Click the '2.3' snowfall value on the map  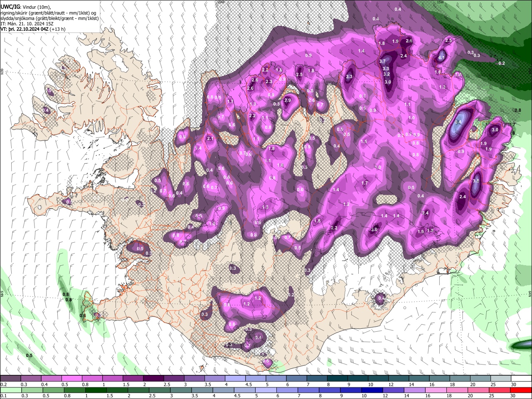coord(268,82)
